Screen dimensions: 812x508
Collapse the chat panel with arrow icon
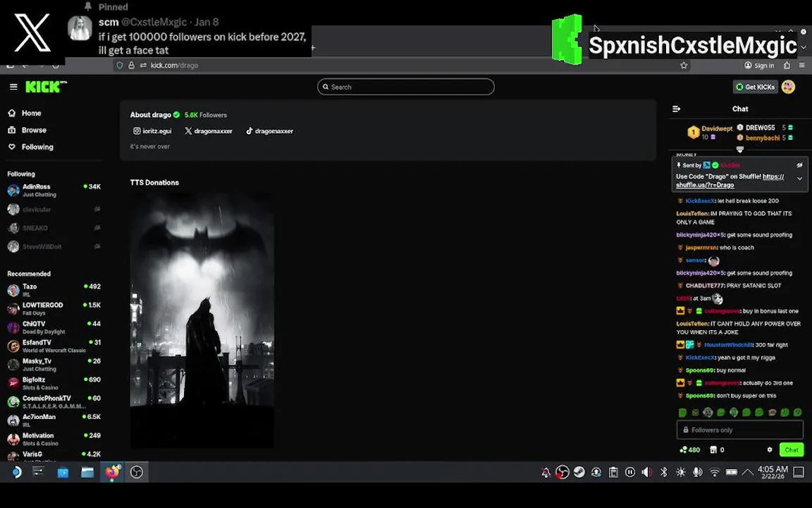click(676, 109)
